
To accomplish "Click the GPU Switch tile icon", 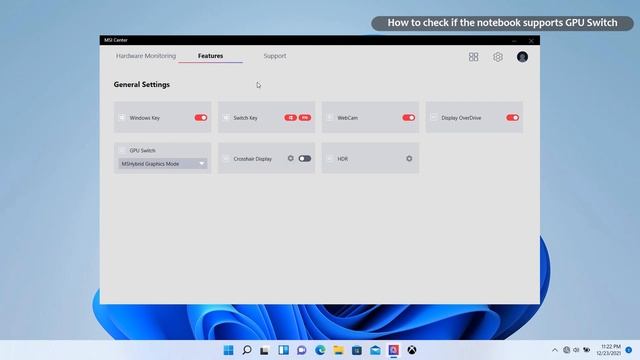I will pyautogui.click(x=122, y=150).
